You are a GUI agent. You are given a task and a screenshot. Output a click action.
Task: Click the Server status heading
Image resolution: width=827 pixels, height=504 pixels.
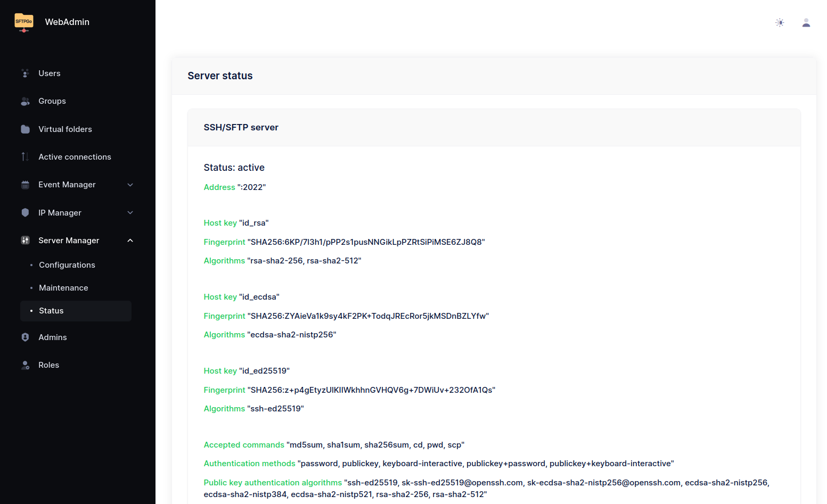[x=220, y=76]
